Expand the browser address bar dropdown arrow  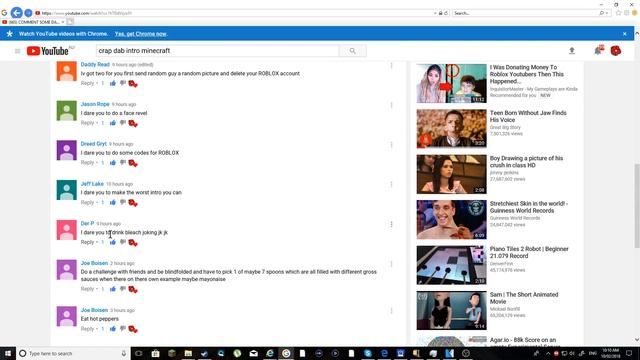pos(435,13)
